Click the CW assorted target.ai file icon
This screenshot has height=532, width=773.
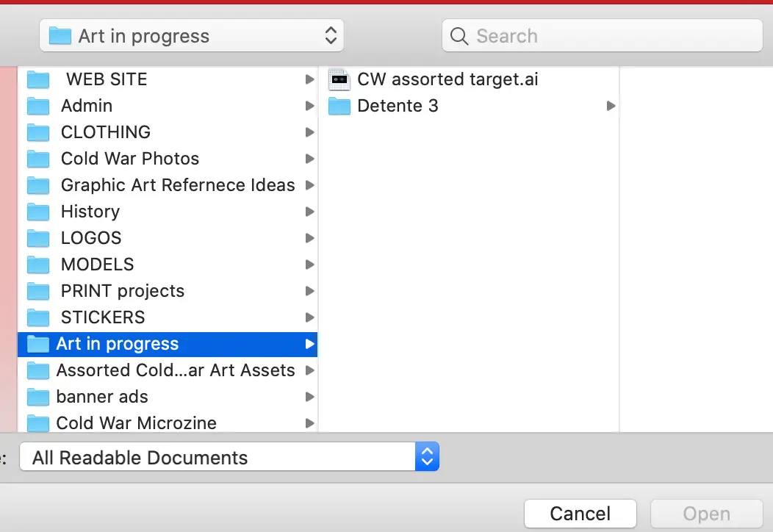[x=339, y=79]
